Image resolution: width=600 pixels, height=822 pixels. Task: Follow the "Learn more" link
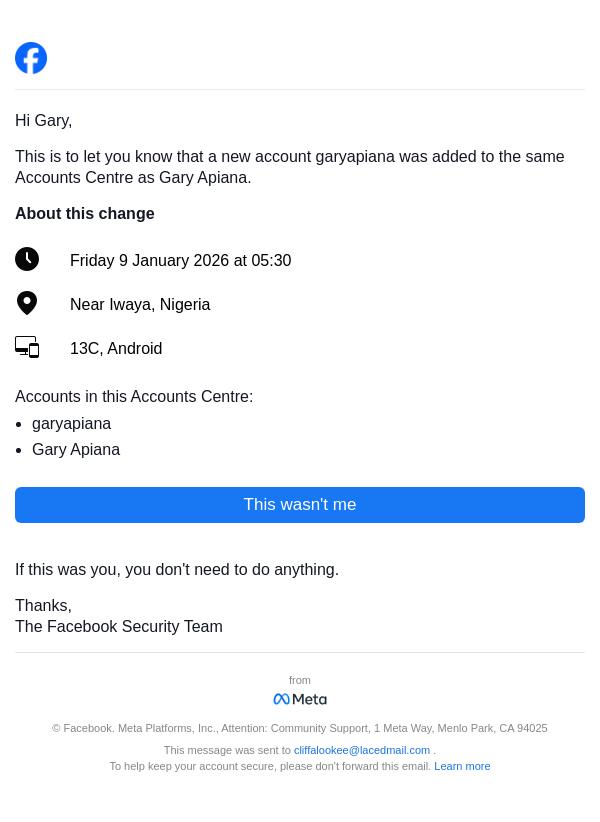(x=462, y=766)
